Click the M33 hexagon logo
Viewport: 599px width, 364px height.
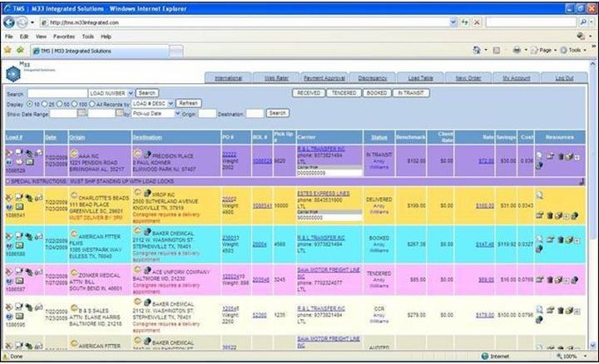13,74
